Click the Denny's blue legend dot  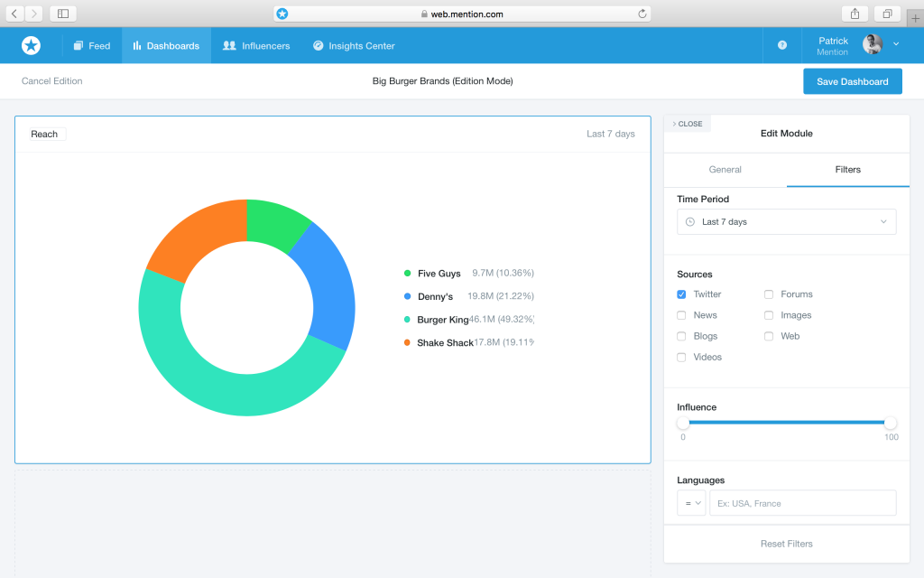407,296
